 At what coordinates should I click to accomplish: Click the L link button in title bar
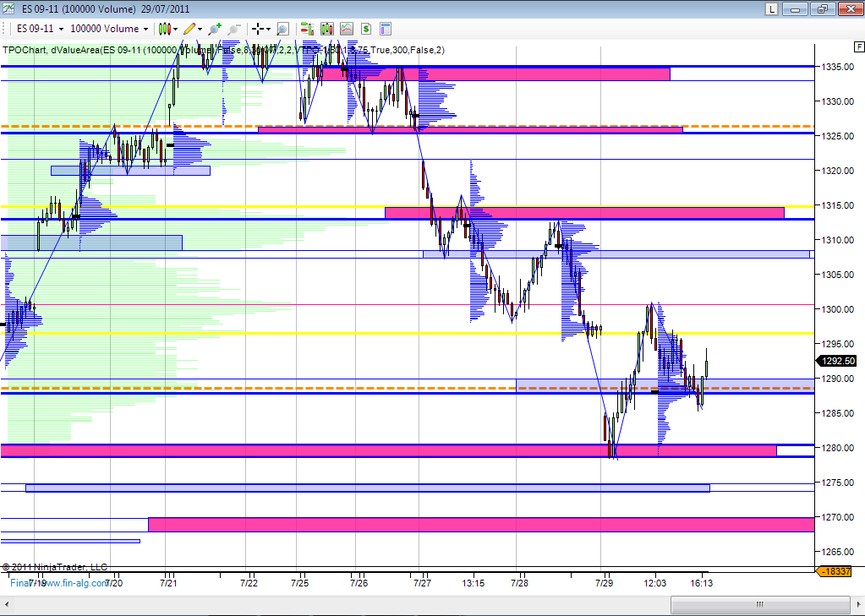(771, 8)
